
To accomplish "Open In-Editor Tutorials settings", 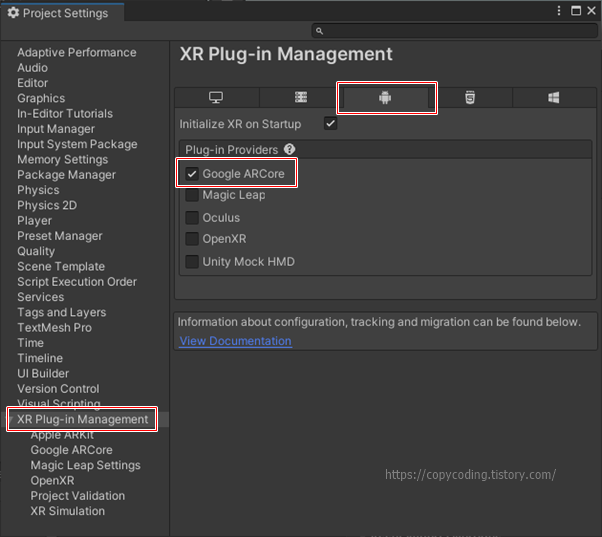I will coord(65,114).
